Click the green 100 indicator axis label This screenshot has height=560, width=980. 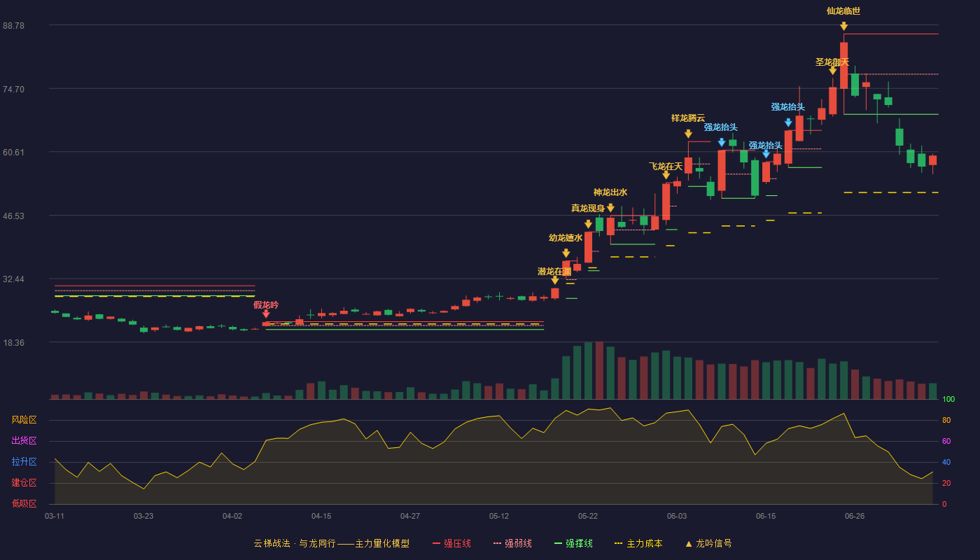coord(948,399)
